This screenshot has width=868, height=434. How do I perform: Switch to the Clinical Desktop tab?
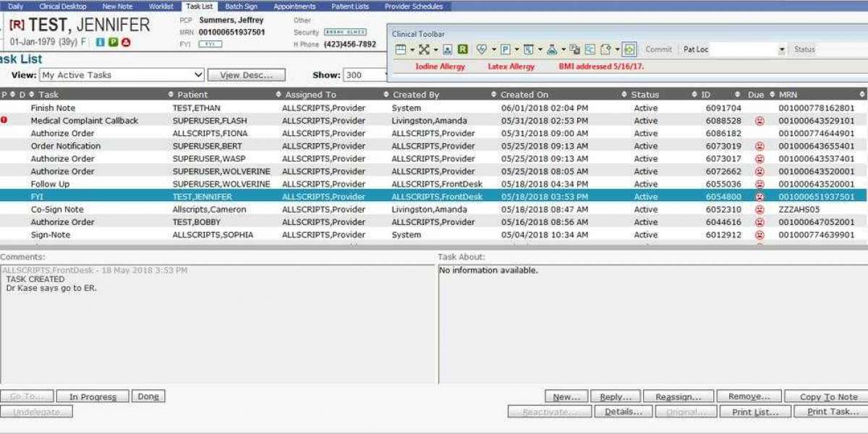click(63, 6)
